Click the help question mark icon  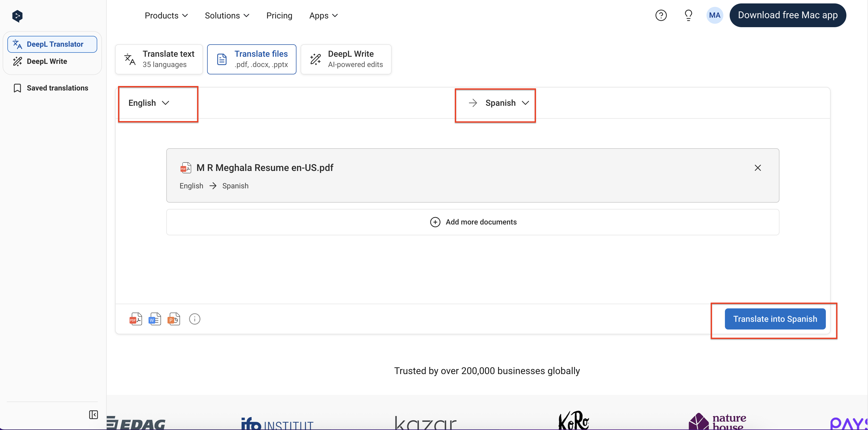pyautogui.click(x=661, y=15)
